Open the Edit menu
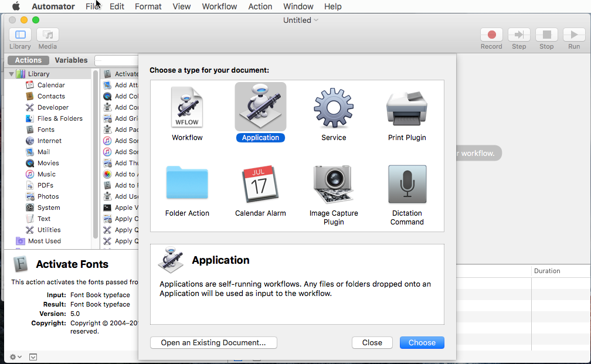This screenshot has width=591, height=364. 117,6
